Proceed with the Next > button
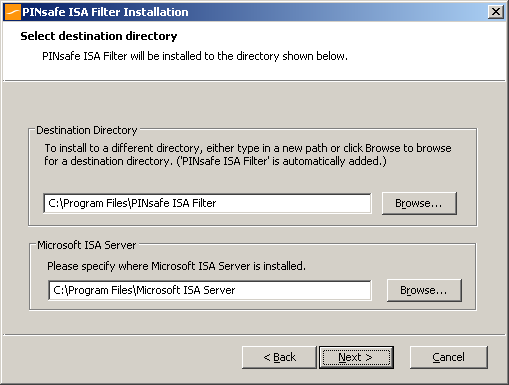 (356, 357)
